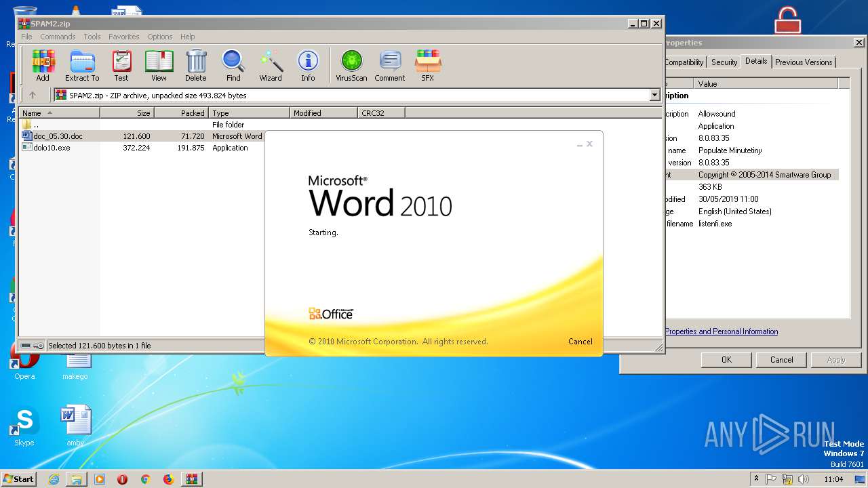Click the SFX toolbar icon
868x488 pixels.
click(x=427, y=65)
